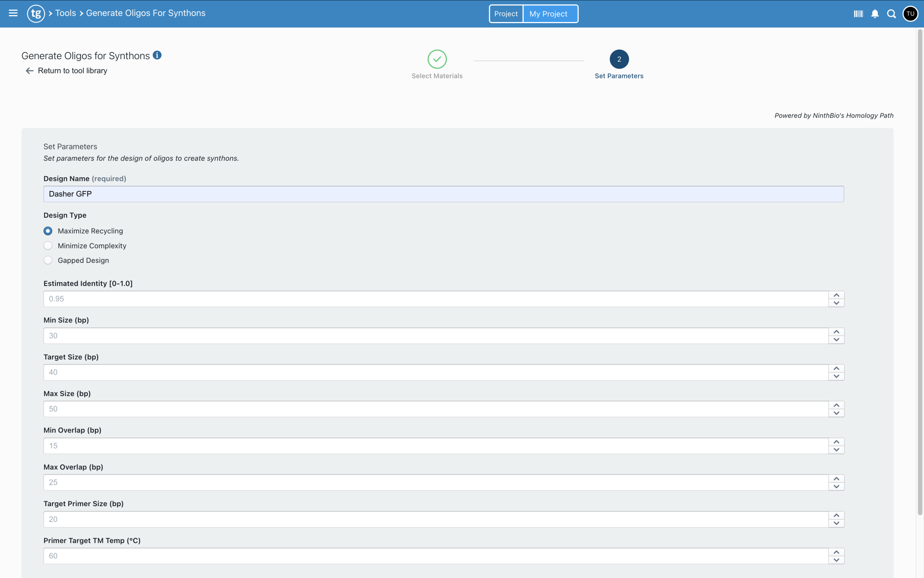Click the hamburger menu icon
The height and width of the screenshot is (578, 924).
[x=13, y=13]
